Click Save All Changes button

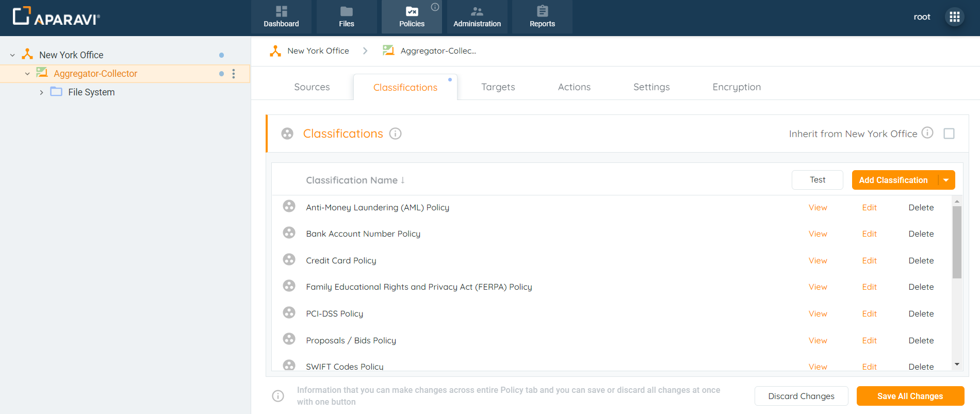tap(910, 396)
